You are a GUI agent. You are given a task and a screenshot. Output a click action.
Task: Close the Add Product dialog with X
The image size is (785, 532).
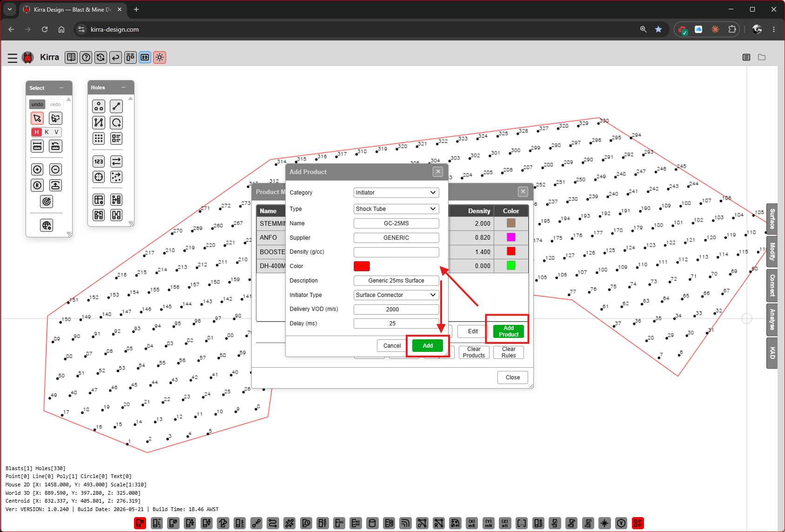click(x=438, y=172)
